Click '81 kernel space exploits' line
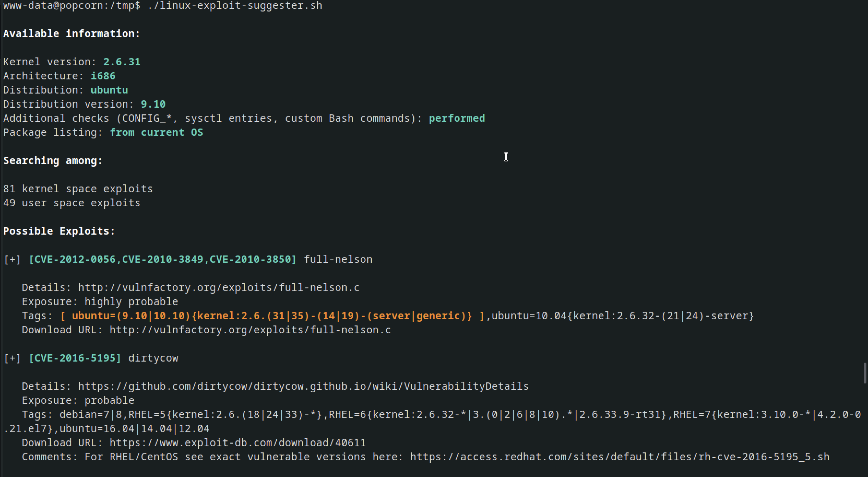868x477 pixels. (x=78, y=189)
